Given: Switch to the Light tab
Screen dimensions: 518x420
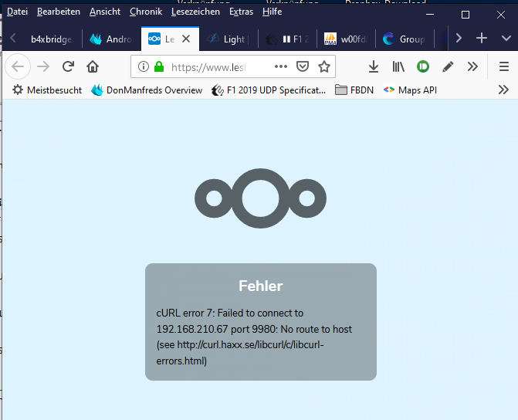Looking at the screenshot, I should [x=232, y=39].
